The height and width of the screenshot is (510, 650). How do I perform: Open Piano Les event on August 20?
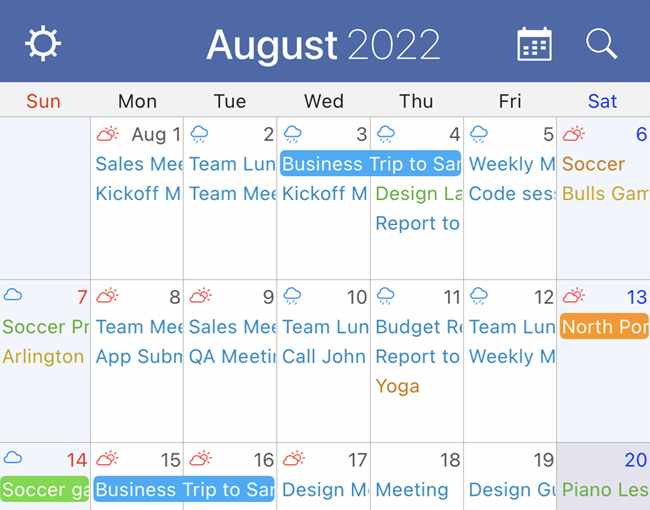(x=604, y=490)
